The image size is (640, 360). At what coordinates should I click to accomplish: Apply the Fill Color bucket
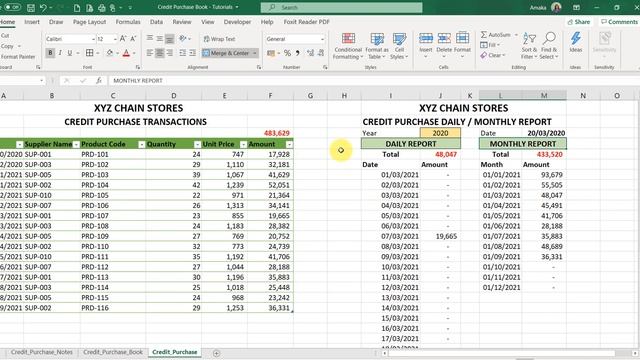click(109, 53)
